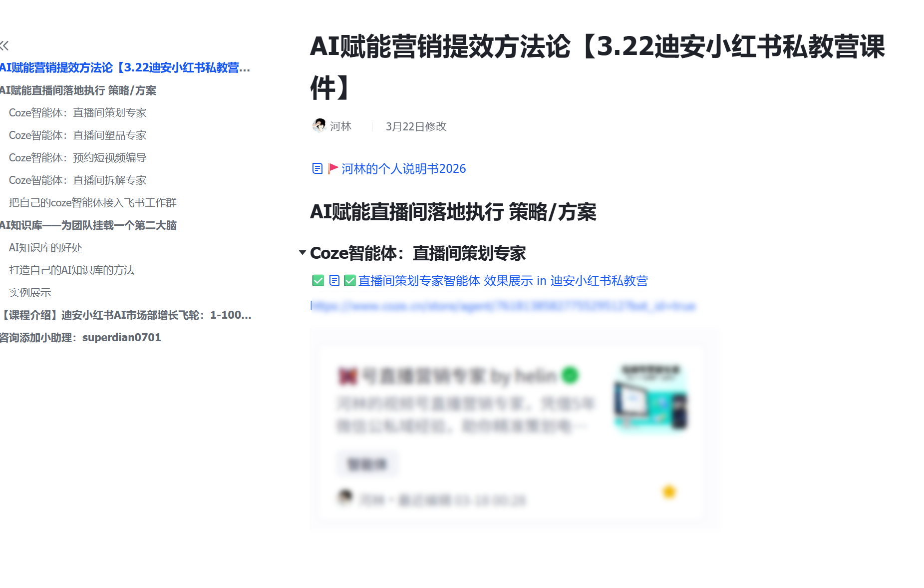The width and height of the screenshot is (924, 588).
Task: Navigate to AI知识库——为团队挂载一个第二大脑 in outline
Action: 88,225
